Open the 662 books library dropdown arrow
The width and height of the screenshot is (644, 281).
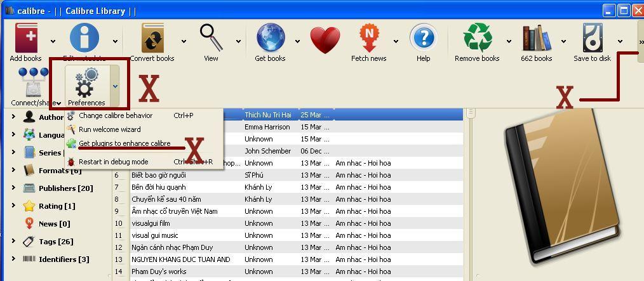563,41
